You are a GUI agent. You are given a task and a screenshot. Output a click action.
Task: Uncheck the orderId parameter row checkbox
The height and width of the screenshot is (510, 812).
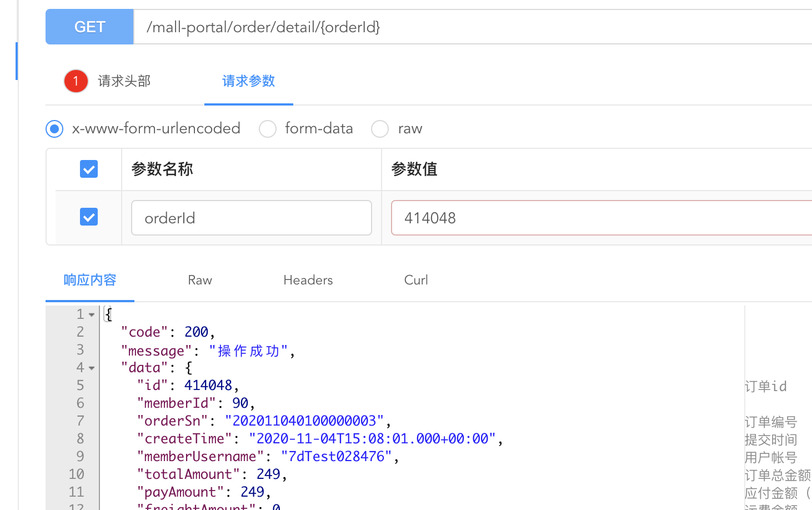(x=89, y=217)
